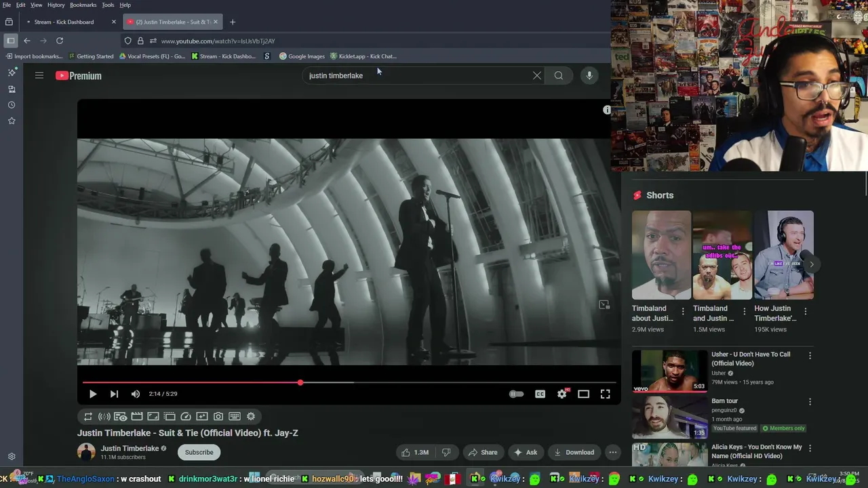
Task: Subscribe to Justin Timberlake channel
Action: 199,452
